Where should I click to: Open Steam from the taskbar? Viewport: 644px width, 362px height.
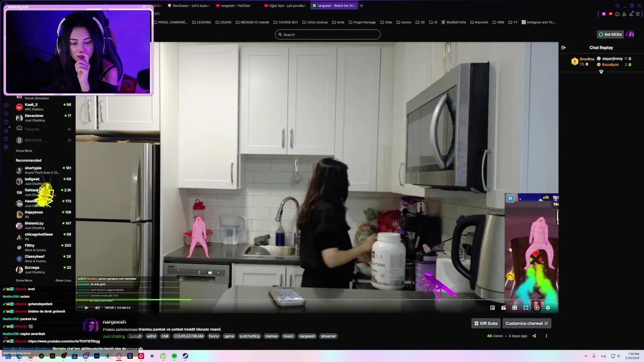coord(185,356)
